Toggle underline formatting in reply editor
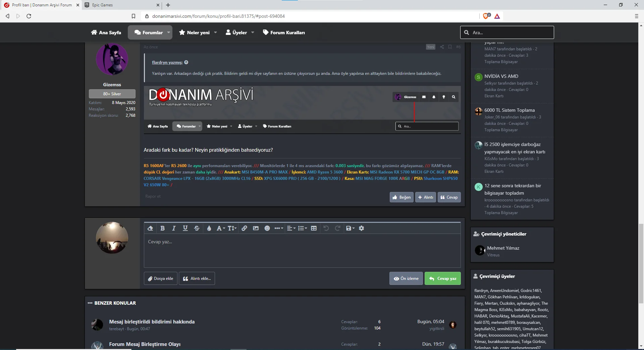 click(x=185, y=228)
